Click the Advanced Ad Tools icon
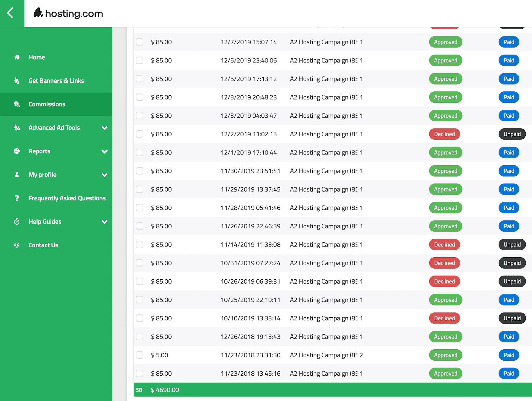 pos(17,128)
